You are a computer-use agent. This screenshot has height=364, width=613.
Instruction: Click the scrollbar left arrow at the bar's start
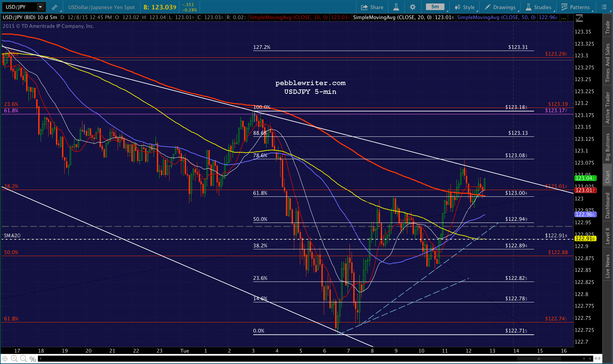41,359
